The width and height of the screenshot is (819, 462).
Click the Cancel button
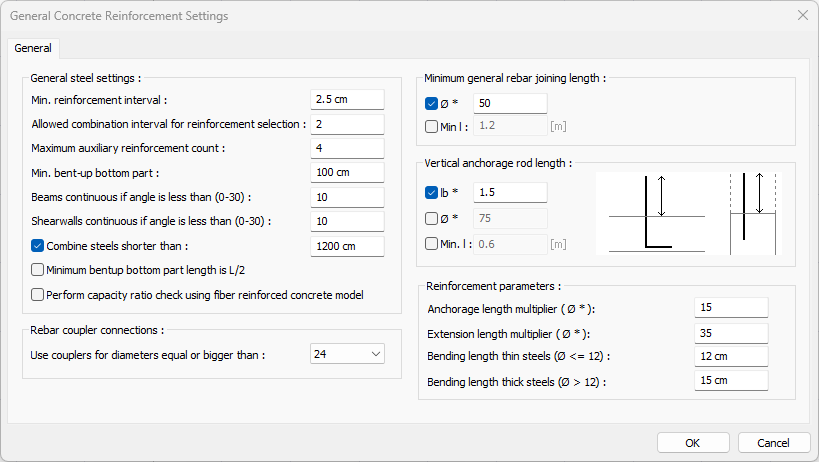[x=773, y=443]
